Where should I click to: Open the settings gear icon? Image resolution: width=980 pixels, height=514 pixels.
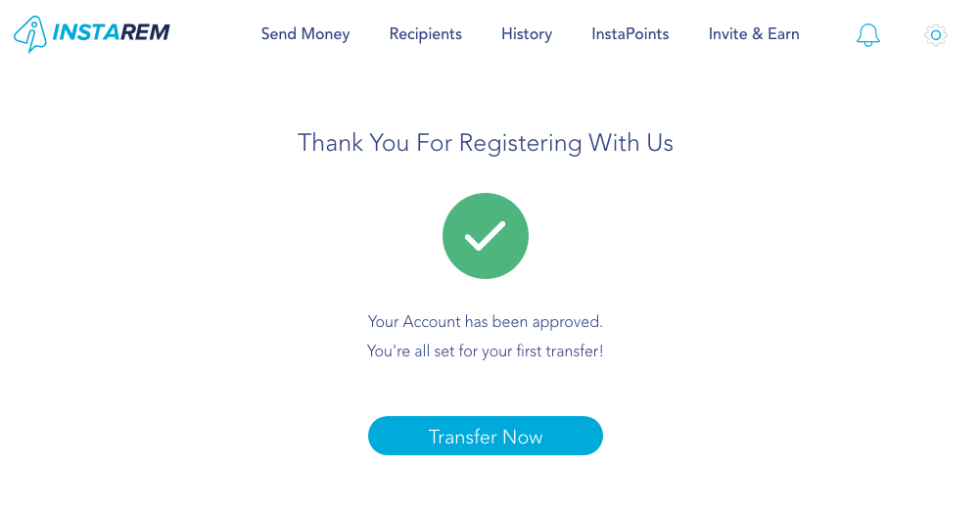pyautogui.click(x=936, y=35)
